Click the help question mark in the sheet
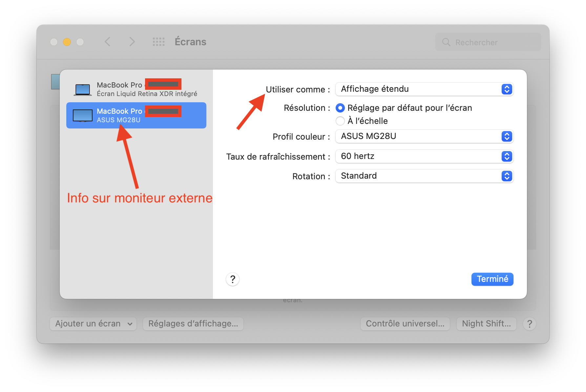 (233, 279)
